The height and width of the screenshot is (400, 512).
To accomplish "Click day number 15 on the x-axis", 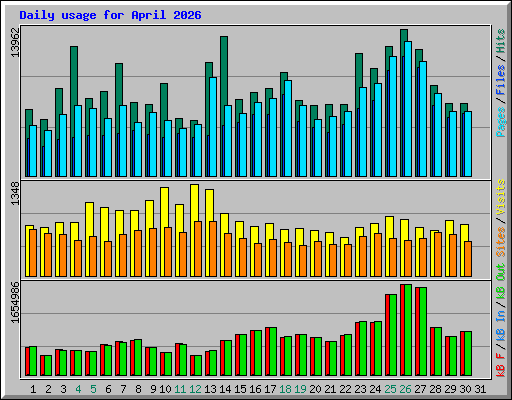I will click(240, 389).
